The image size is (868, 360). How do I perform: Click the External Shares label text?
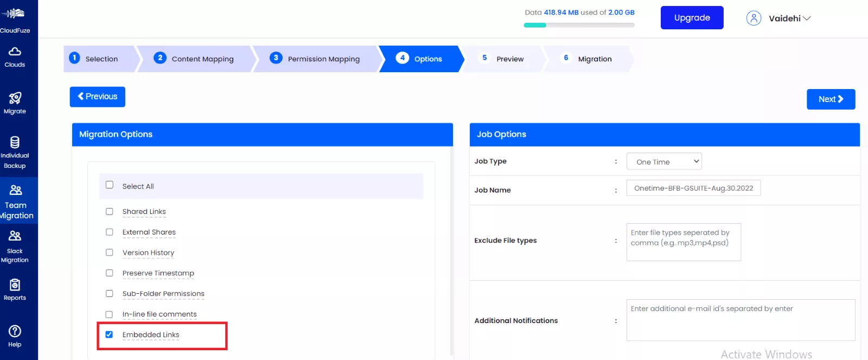(149, 232)
